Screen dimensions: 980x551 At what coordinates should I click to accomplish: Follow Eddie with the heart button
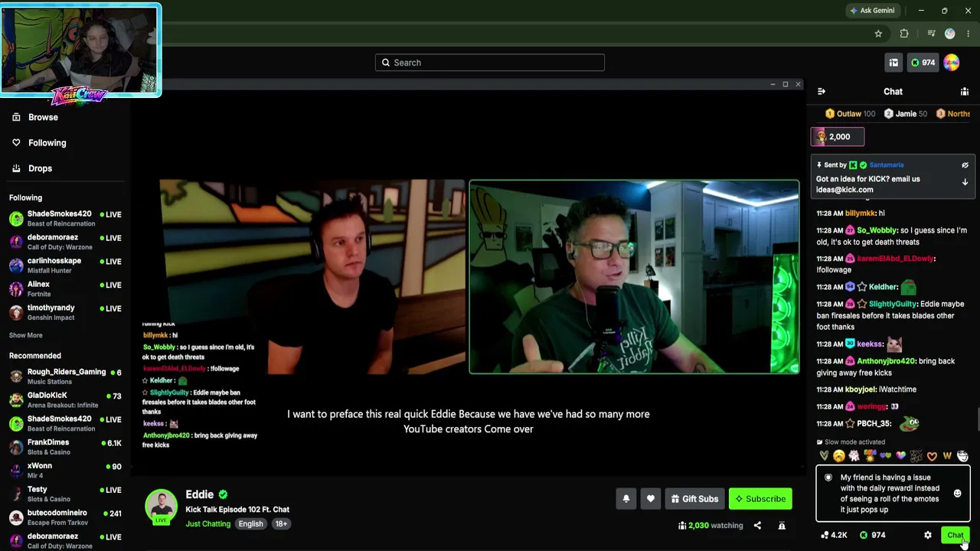[651, 499]
